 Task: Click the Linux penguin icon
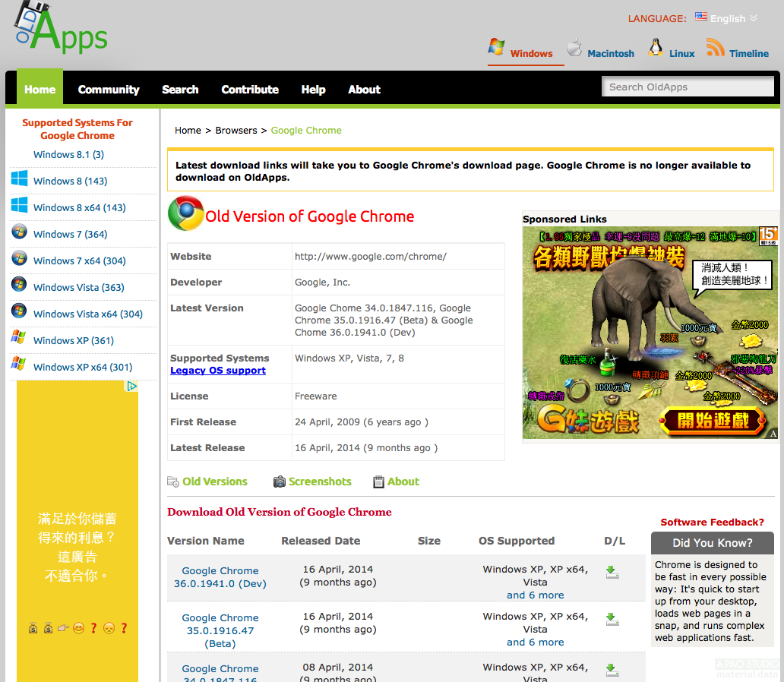[656, 47]
